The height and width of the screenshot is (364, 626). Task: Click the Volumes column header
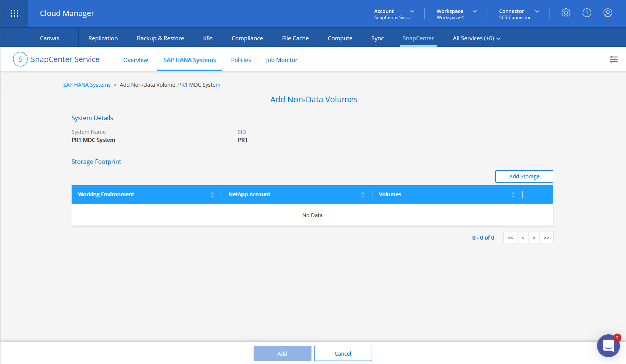pos(390,194)
